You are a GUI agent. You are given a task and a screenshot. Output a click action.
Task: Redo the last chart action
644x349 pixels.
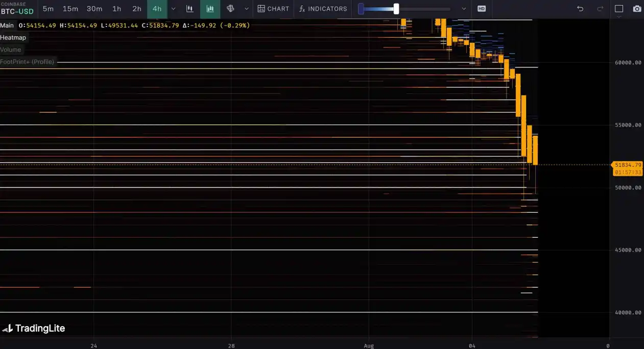tap(600, 9)
